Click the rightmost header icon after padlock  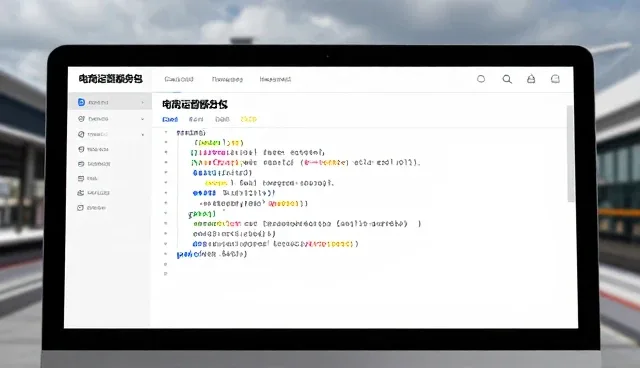555,79
